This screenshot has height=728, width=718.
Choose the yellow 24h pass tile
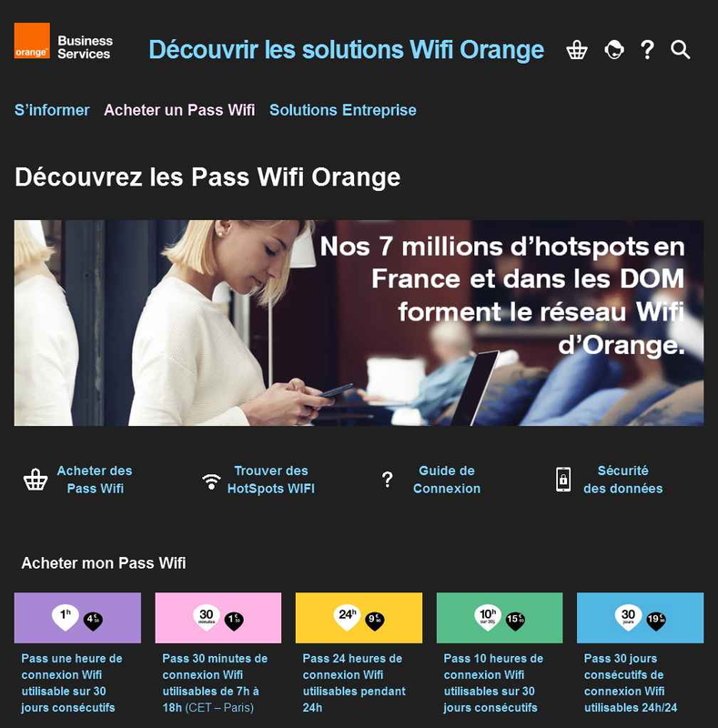[359, 618]
